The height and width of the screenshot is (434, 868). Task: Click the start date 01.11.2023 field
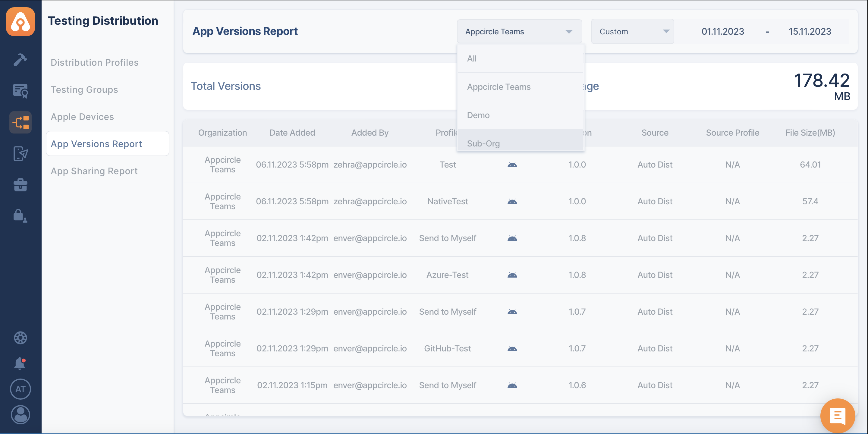click(722, 31)
